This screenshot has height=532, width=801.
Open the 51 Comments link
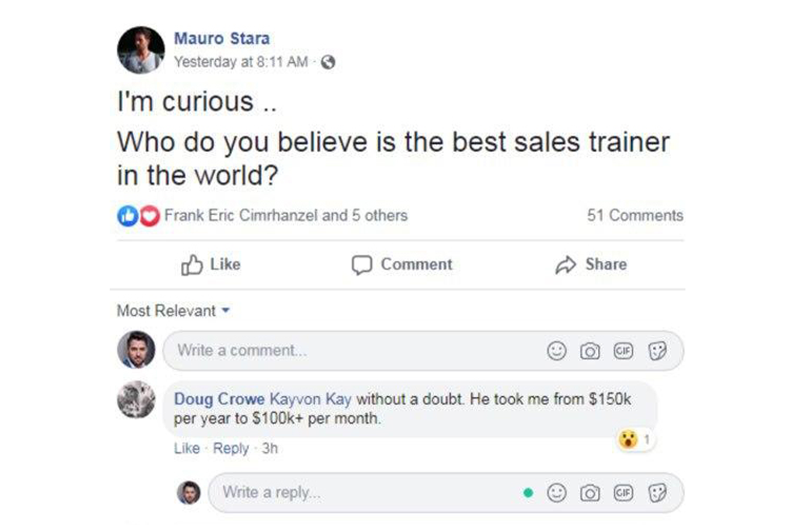coord(634,215)
